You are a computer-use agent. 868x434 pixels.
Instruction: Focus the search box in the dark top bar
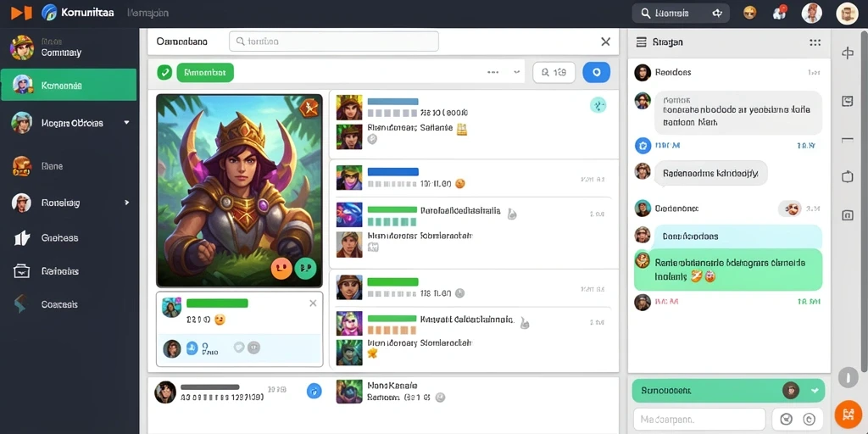pyautogui.click(x=681, y=13)
